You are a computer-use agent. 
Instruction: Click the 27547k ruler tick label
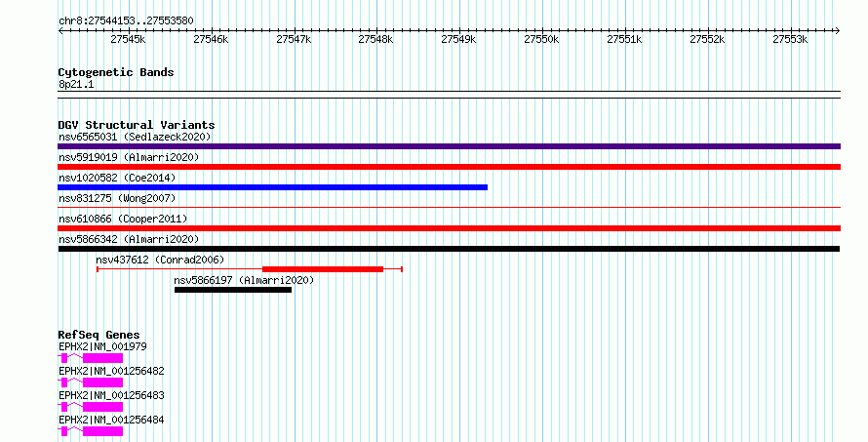coord(294,39)
